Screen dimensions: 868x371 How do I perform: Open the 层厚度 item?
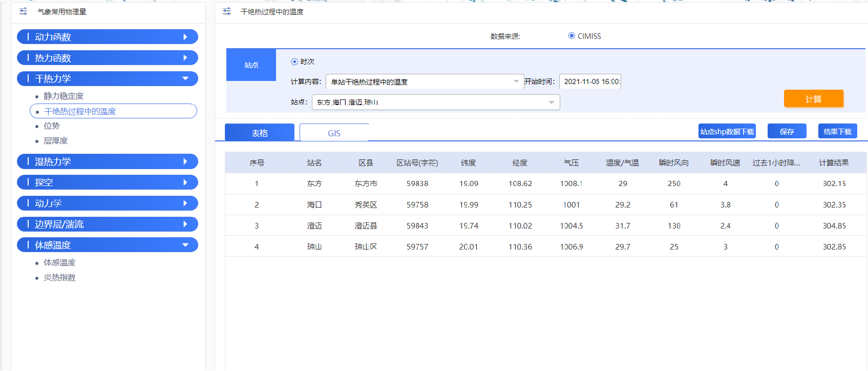56,140
